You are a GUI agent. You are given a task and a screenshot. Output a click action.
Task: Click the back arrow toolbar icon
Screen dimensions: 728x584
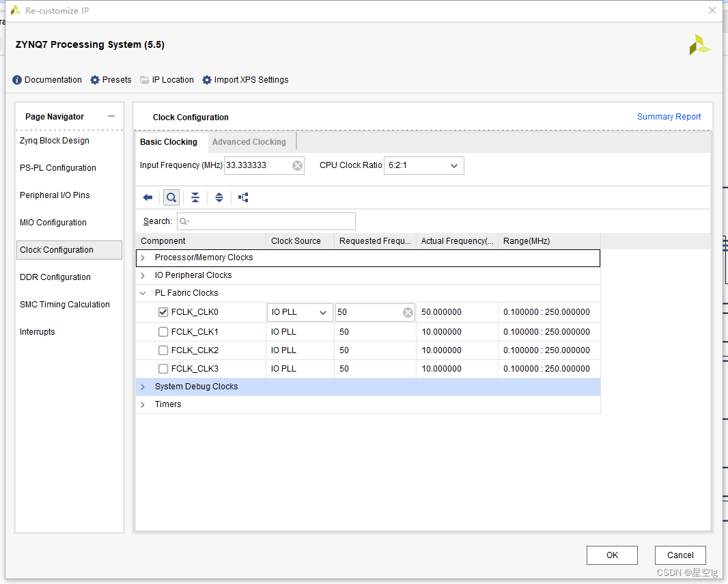148,198
